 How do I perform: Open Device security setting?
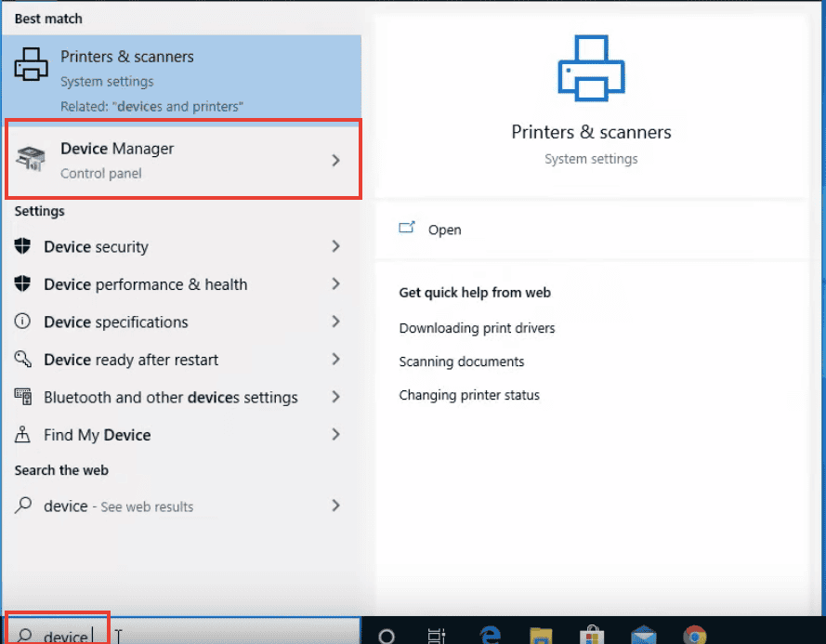point(182,246)
